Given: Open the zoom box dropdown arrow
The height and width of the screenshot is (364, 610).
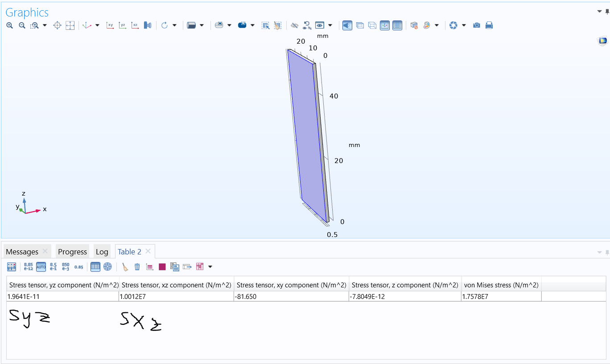Looking at the screenshot, I should [45, 25].
